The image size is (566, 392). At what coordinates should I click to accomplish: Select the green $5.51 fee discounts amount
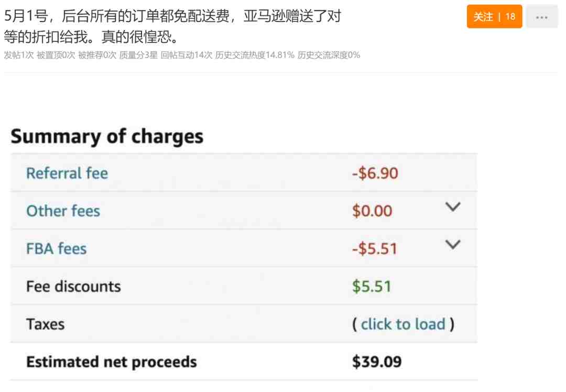pos(372,287)
